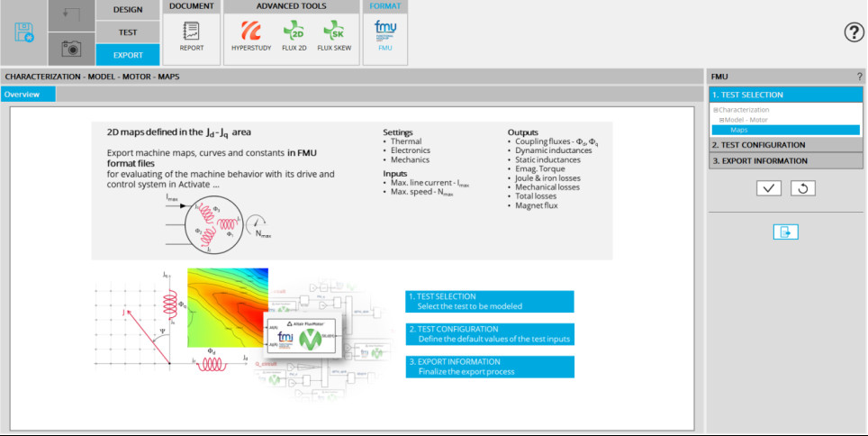The width and height of the screenshot is (868, 436).
Task: Expand the 2. Test Configuration section
Action: point(785,145)
